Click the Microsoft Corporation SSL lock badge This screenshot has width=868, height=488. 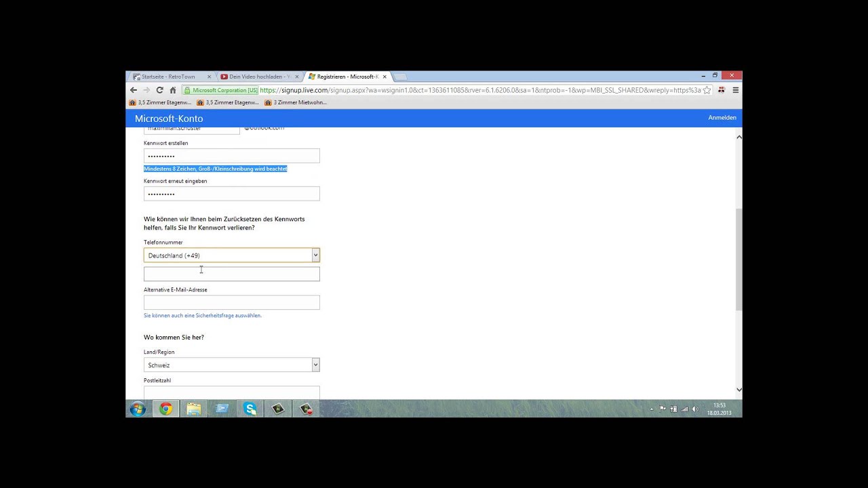click(x=221, y=90)
